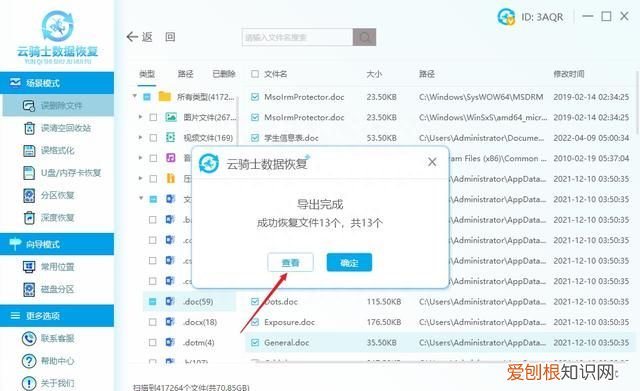Screen dimensions: 640x391
Task: Uncheck MsoIrmProtector.doc in WinSxS path
Action: coord(255,118)
